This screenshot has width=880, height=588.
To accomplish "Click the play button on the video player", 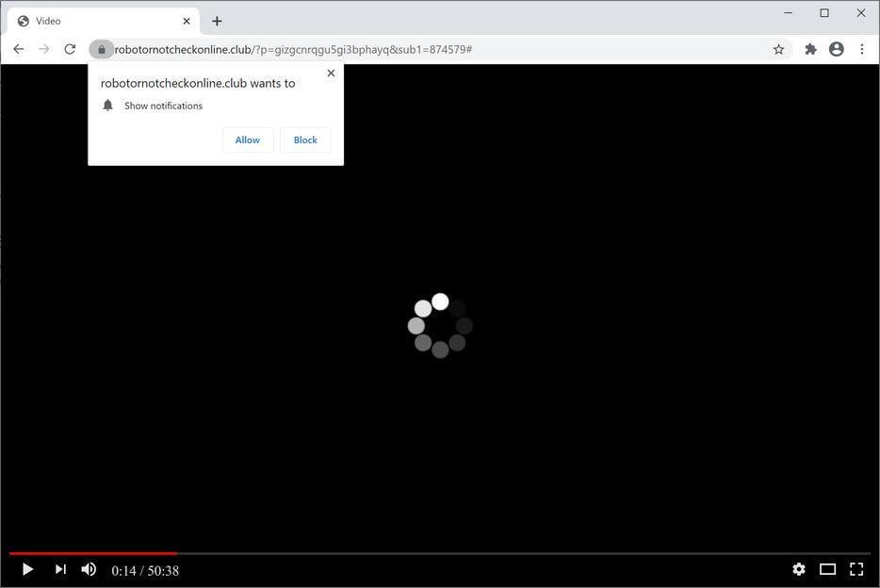I will (x=26, y=569).
